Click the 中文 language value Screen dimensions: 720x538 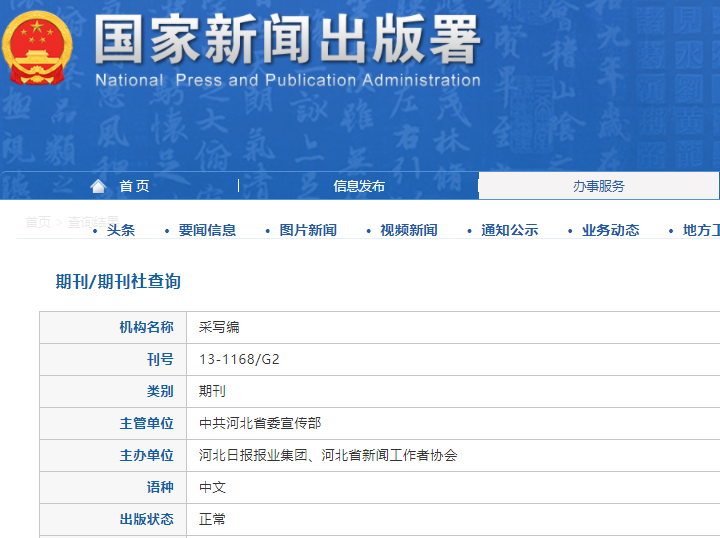(x=212, y=487)
